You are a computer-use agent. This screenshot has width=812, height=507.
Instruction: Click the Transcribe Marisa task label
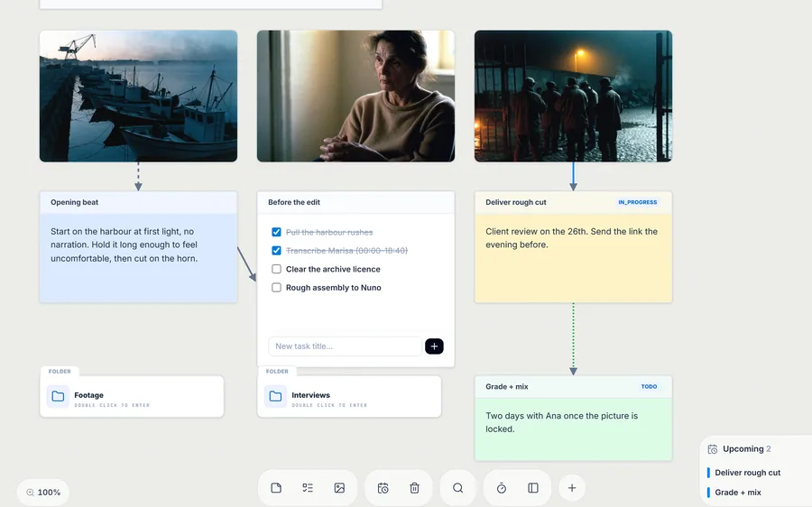click(347, 251)
